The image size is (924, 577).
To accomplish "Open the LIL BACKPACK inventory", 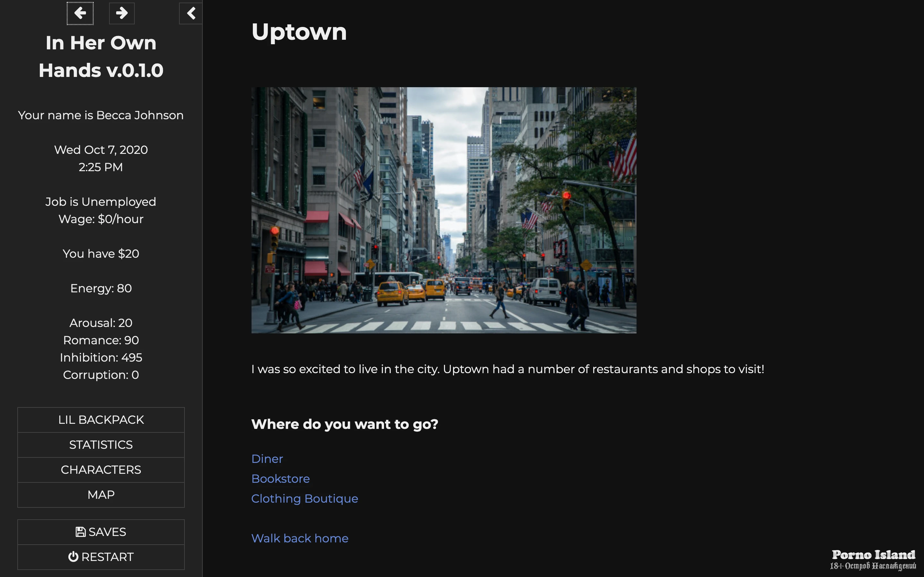I will 101,420.
